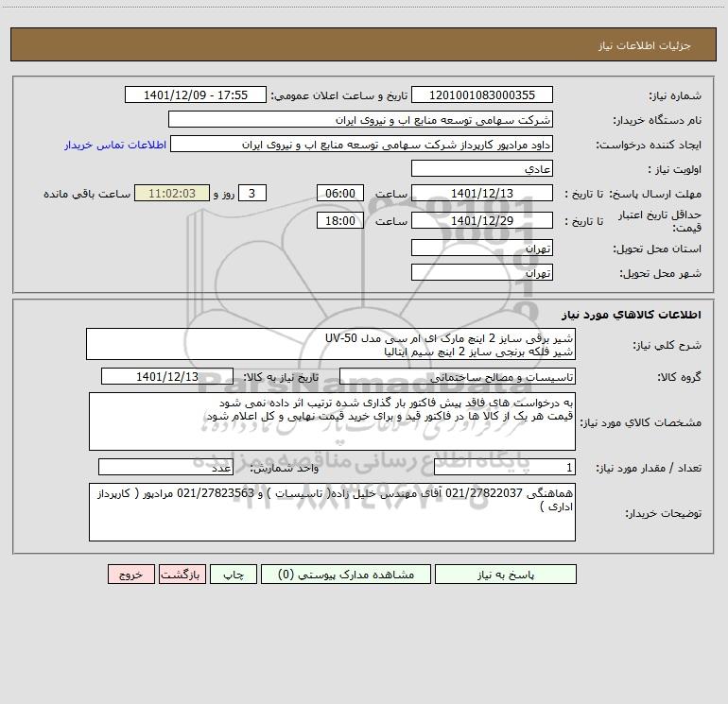Screen dimensions: 728x704
Task: Click the واحد شمارش label
Action: point(285,468)
